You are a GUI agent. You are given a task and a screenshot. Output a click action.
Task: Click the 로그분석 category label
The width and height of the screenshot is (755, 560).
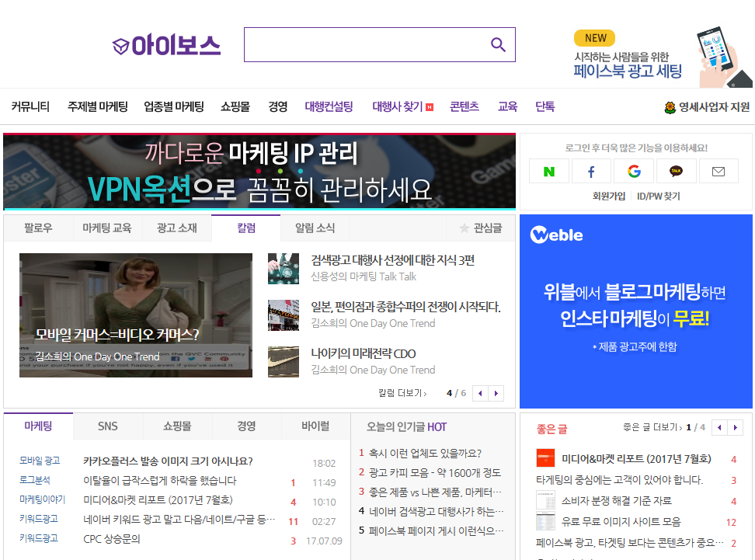[35, 480]
